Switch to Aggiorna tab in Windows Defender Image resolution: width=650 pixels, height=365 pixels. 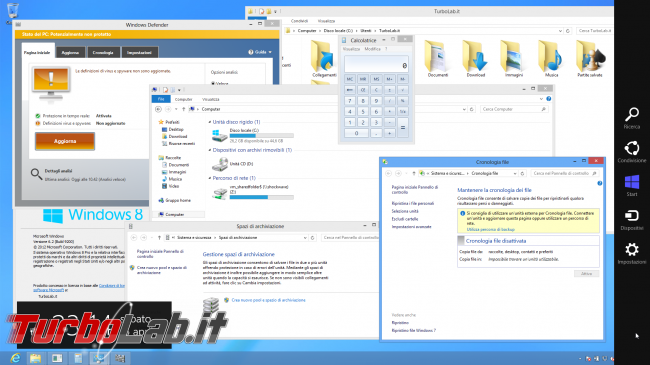(x=70, y=52)
